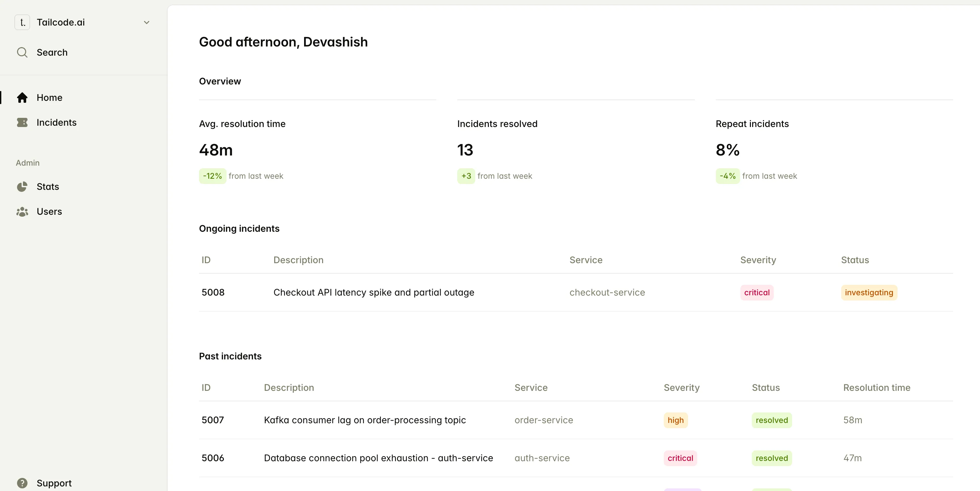Click the investigating status badge
This screenshot has height=491, width=980.
click(868, 292)
